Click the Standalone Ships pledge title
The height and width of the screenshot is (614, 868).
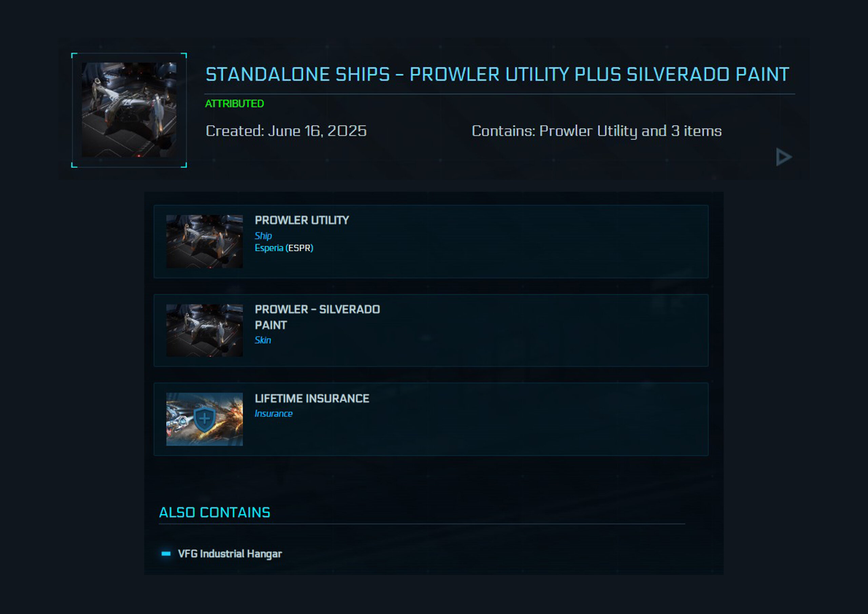[x=497, y=75]
